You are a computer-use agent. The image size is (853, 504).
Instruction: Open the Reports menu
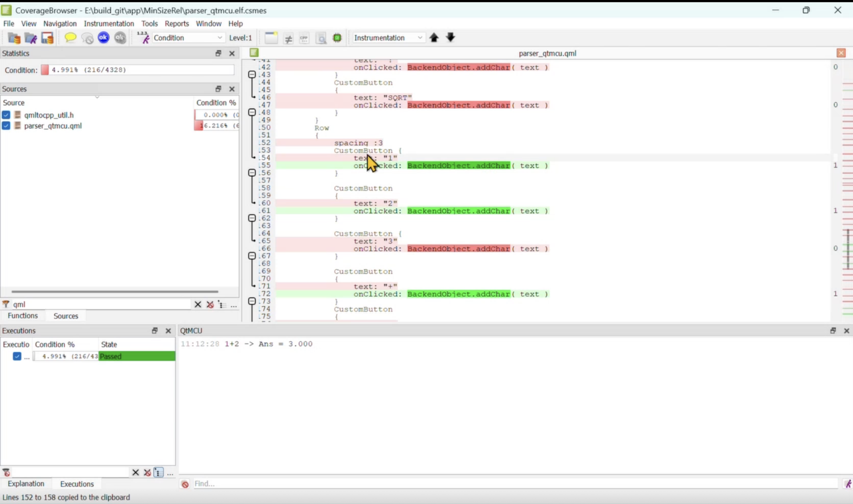[x=177, y=23]
